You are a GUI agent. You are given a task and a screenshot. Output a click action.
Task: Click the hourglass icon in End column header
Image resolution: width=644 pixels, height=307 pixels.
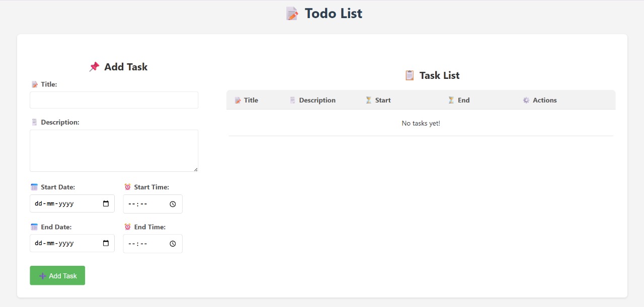pos(451,100)
